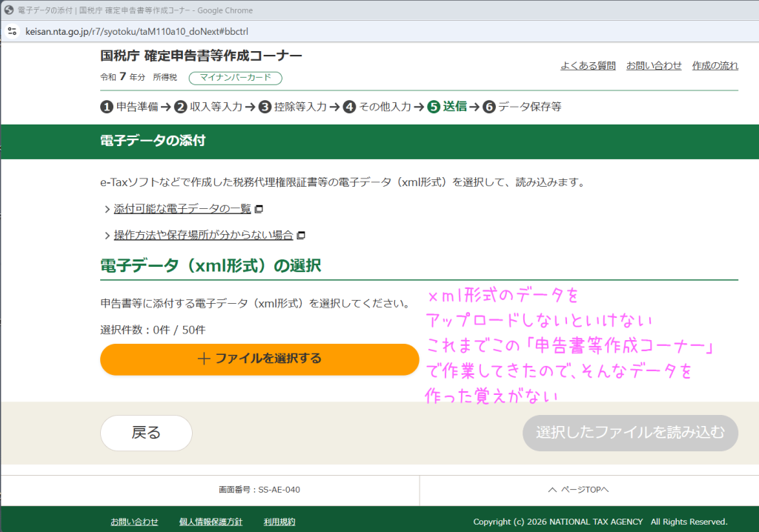Screen dimensions: 759x532
Task: Click step 5 送信 number icon
Action: click(x=434, y=107)
